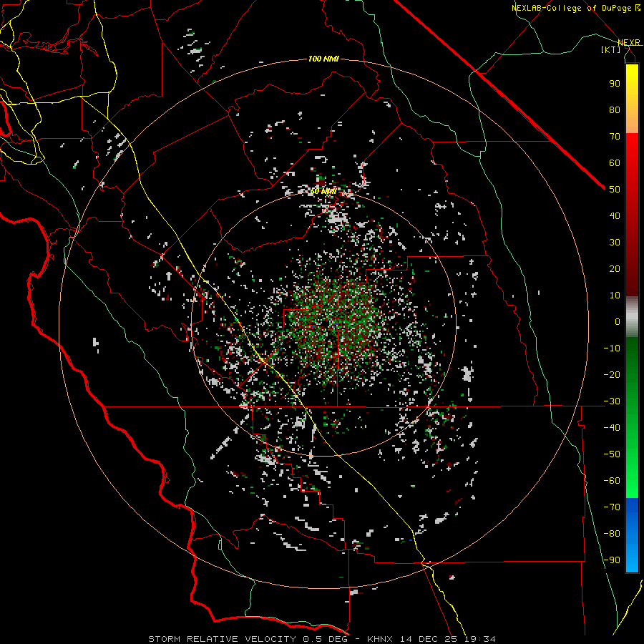Click the -40 value on the velocity scale

tap(612, 428)
